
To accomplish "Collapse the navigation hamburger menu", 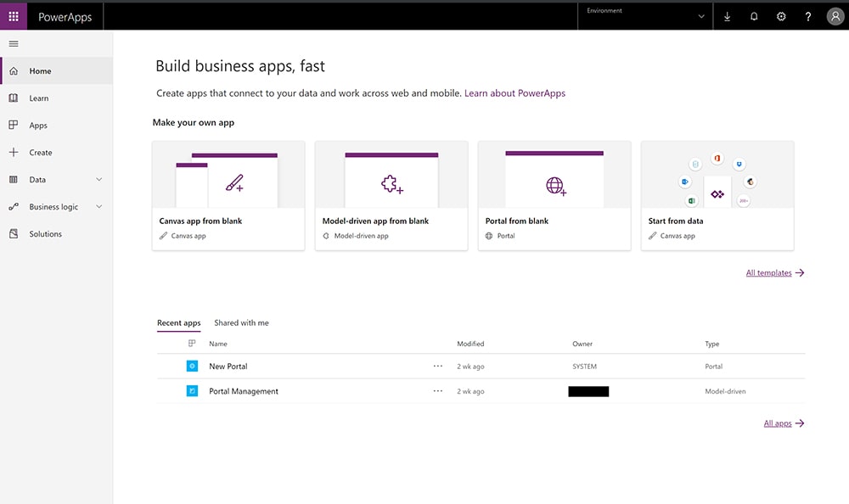I will click(x=14, y=44).
